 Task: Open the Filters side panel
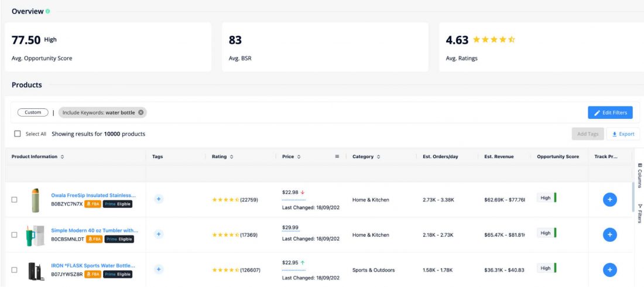tap(639, 213)
